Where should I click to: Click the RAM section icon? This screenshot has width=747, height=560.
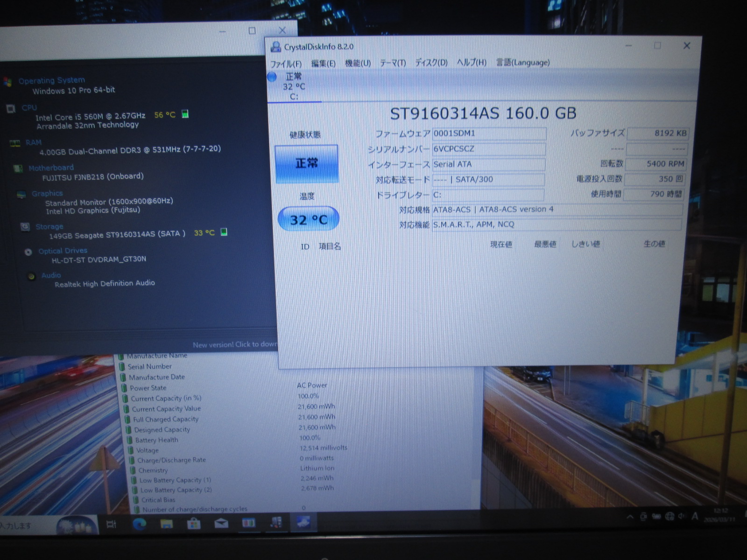pos(15,143)
